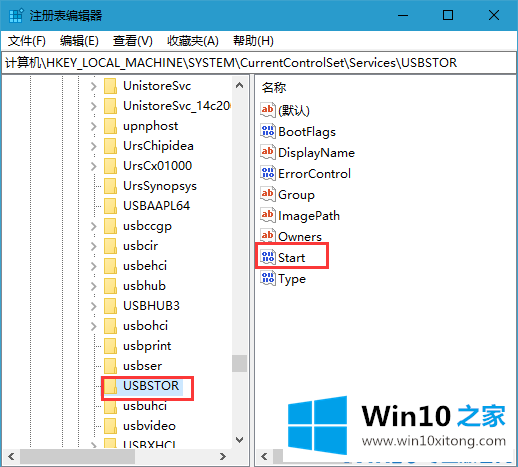Viewport: 518px width, 467px height.
Task: Maximize the Registry Editor window
Action: point(448,15)
